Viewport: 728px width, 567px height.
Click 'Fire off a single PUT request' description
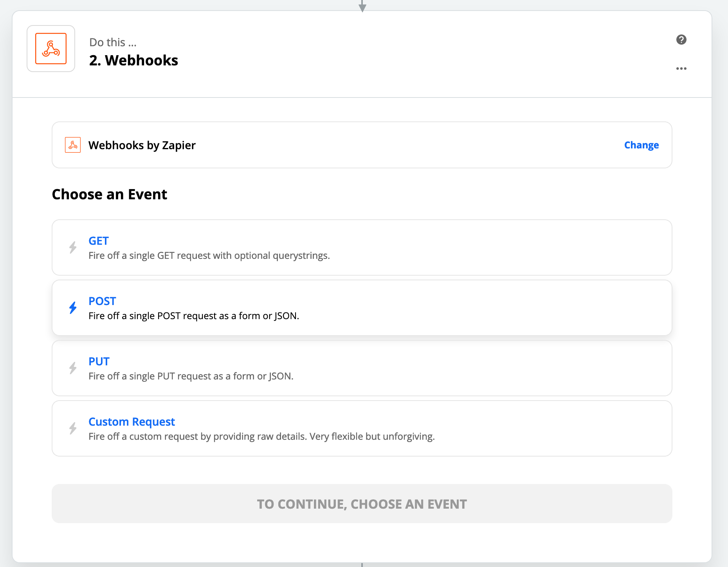pos(191,376)
